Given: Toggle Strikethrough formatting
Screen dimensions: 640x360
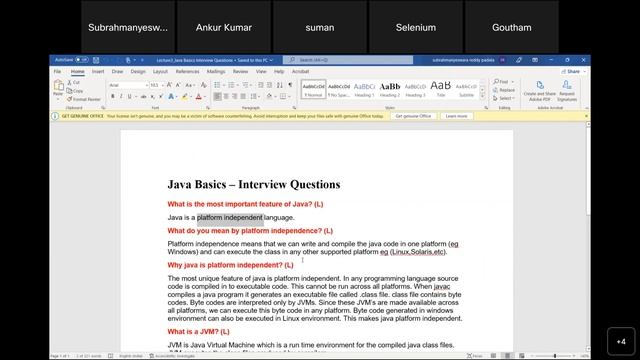Looking at the screenshot, I should [144, 96].
